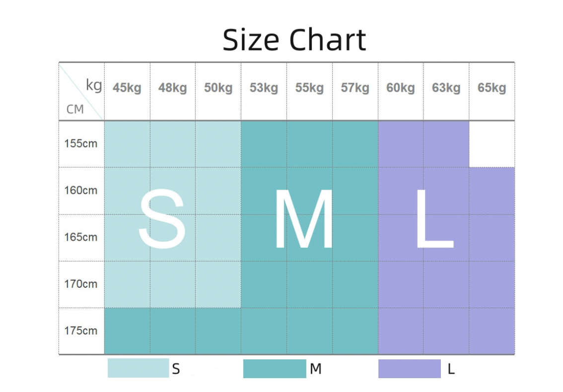Click the large white M letter
Image resolution: width=563 pixels, height=392 pixels.
point(304,219)
